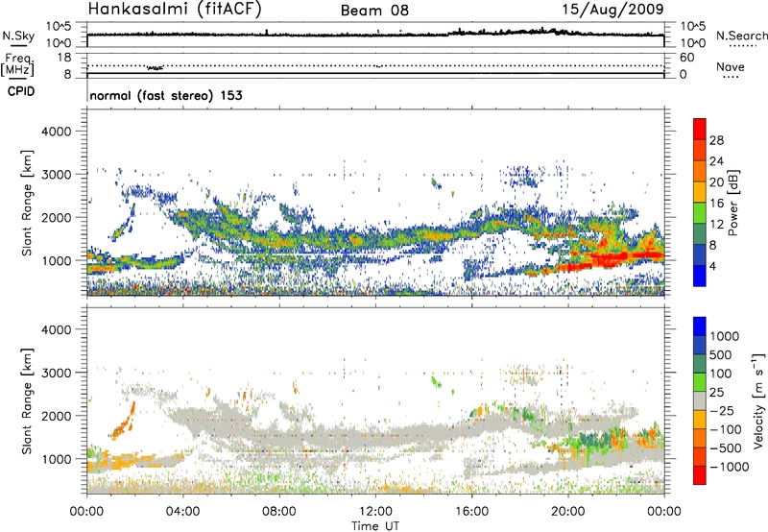Click the '4000' tick on velocity panel
This screenshot has width=768, height=532.
click(56, 329)
